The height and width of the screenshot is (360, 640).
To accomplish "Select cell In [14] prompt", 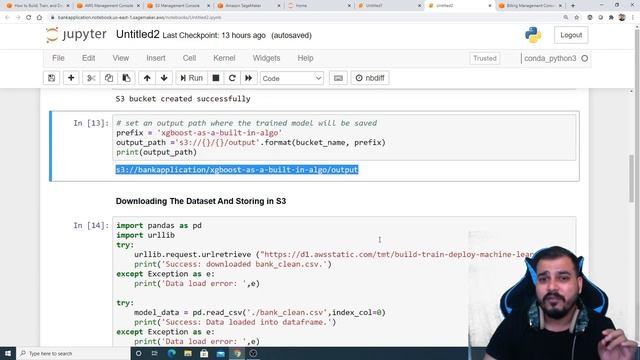I will [91, 225].
